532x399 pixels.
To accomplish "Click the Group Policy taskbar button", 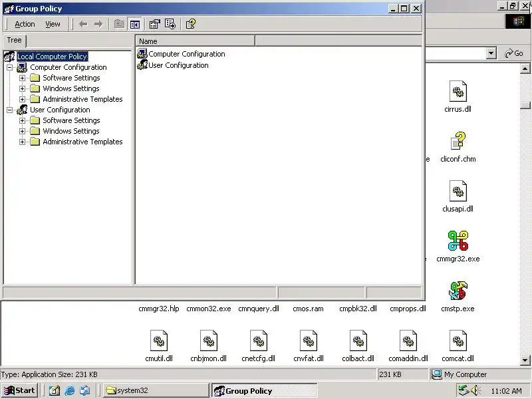I will point(264,390).
